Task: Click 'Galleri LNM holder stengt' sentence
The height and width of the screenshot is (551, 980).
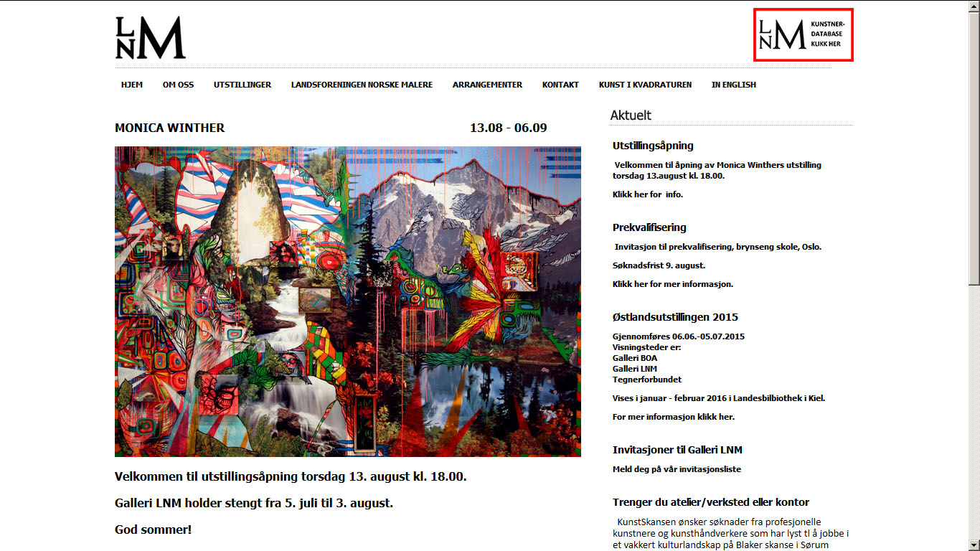Action: [254, 503]
